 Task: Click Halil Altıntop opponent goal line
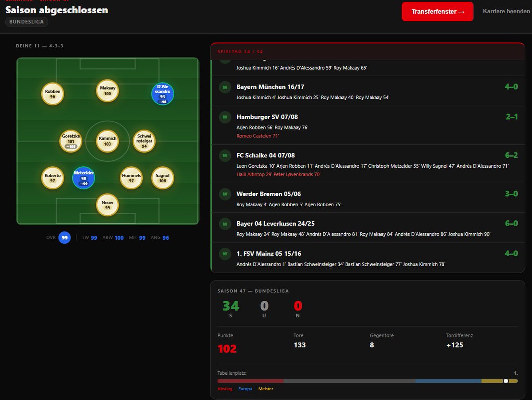[x=278, y=175]
